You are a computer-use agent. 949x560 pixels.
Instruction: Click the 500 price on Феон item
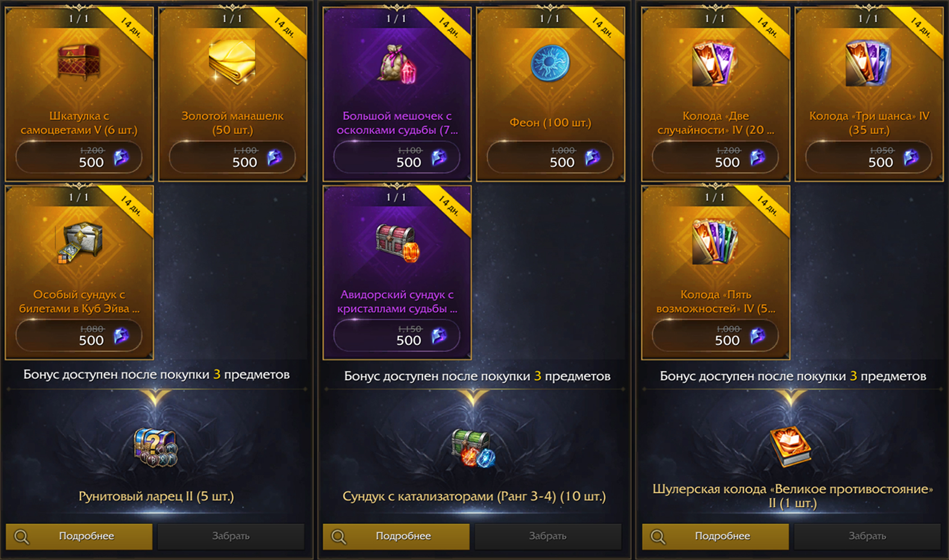pos(562,162)
